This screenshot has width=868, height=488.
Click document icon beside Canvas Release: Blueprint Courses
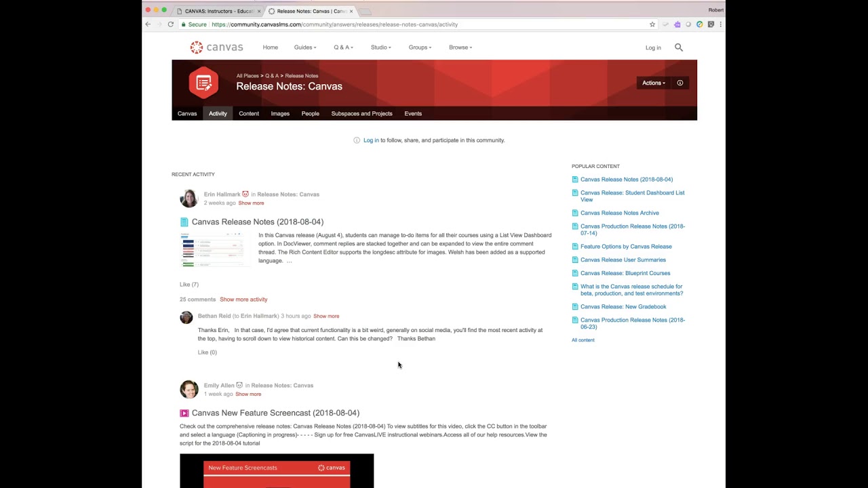tap(575, 273)
